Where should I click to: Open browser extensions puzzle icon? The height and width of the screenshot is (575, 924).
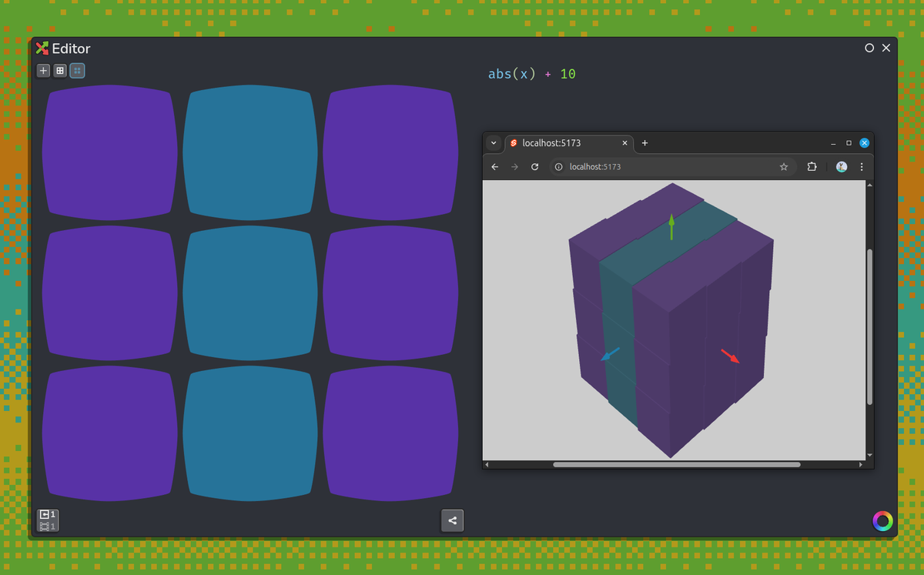coord(812,166)
